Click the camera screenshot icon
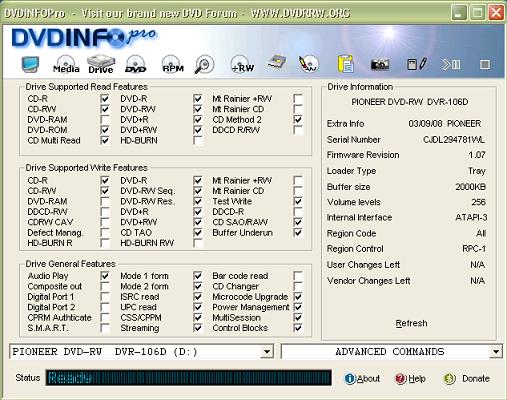 (380, 64)
